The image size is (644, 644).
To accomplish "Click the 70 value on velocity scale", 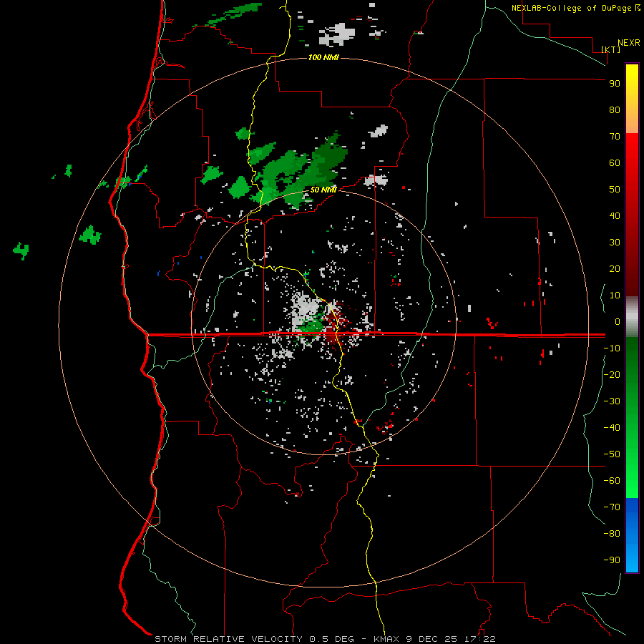I will [x=615, y=137].
